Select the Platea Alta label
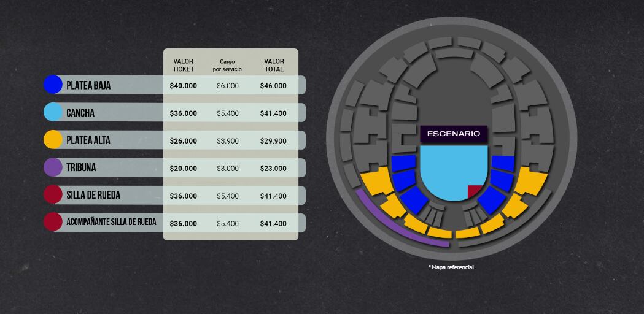644x314 pixels. 88,140
